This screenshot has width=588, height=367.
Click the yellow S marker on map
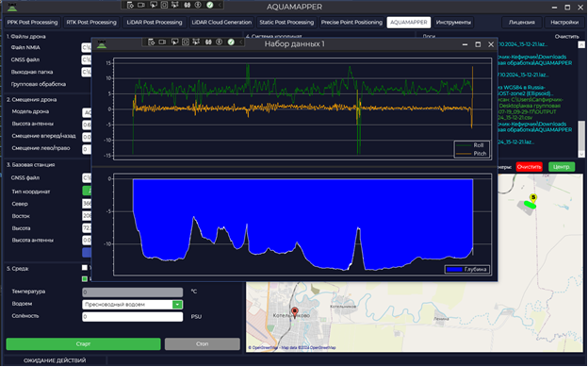[x=533, y=198]
